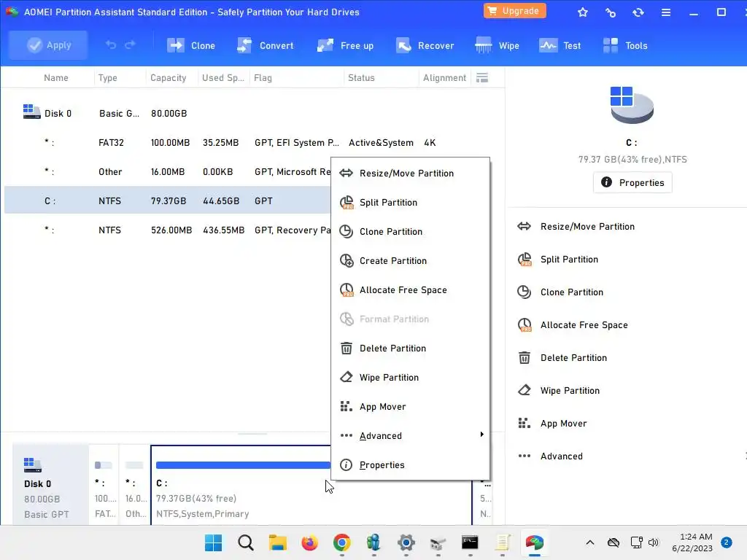
Task: Click the undo arrow in toolbar
Action: coord(111,44)
